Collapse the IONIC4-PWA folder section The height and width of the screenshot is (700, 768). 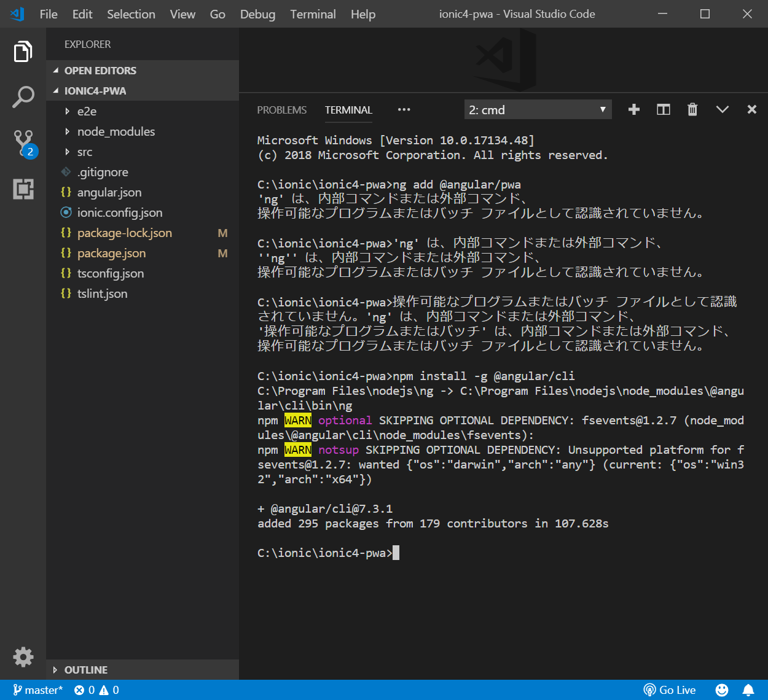point(143,91)
